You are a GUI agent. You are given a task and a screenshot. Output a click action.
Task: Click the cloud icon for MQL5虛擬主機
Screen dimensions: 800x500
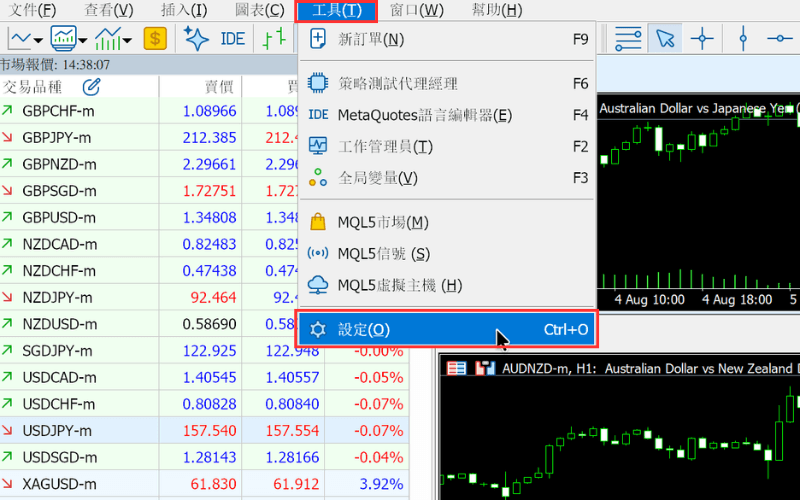click(x=318, y=285)
